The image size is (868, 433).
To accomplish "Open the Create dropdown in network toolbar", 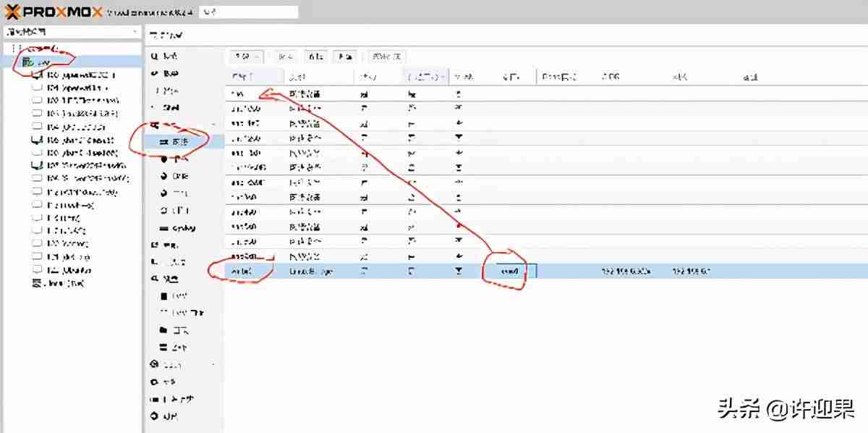I will 247,56.
